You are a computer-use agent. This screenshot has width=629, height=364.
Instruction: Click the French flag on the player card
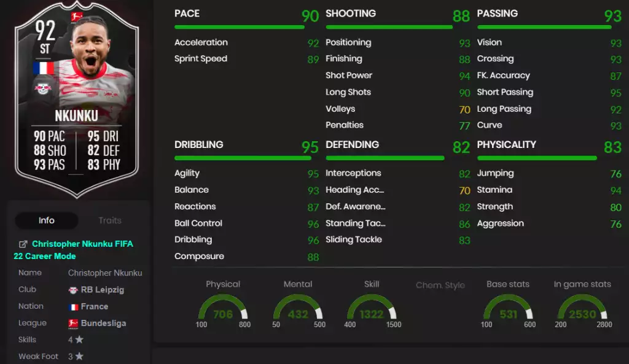(44, 68)
